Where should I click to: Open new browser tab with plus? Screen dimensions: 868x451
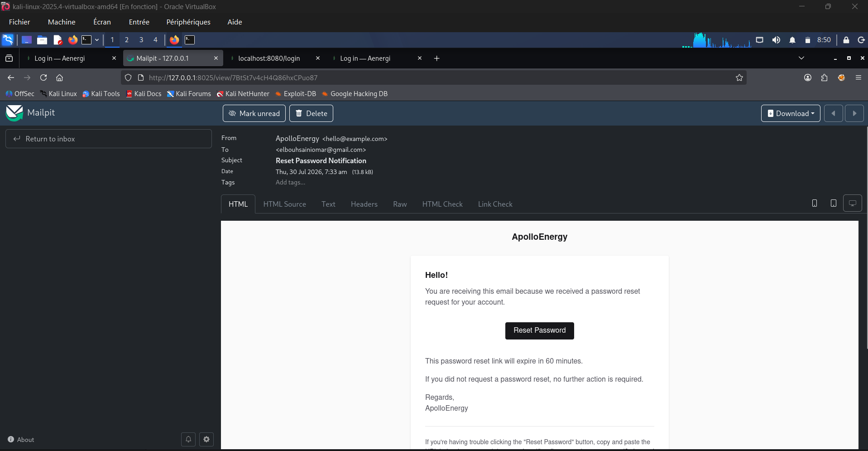coord(436,58)
